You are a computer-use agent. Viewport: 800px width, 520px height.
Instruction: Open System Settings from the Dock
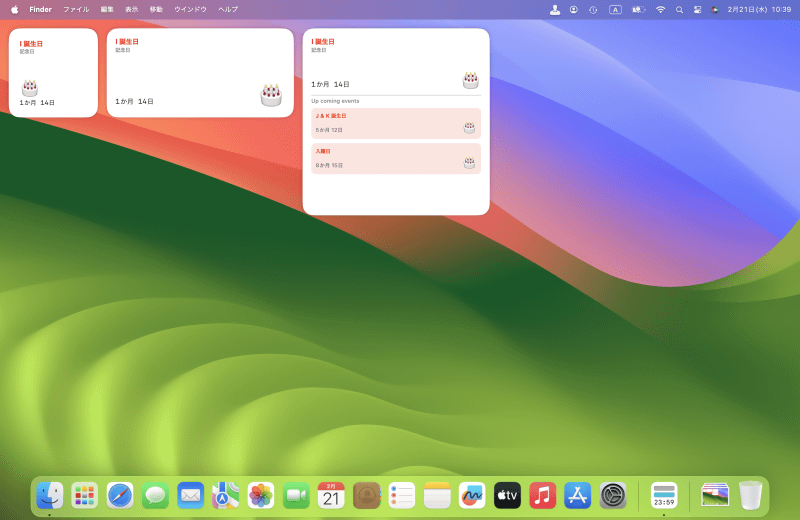tap(613, 495)
